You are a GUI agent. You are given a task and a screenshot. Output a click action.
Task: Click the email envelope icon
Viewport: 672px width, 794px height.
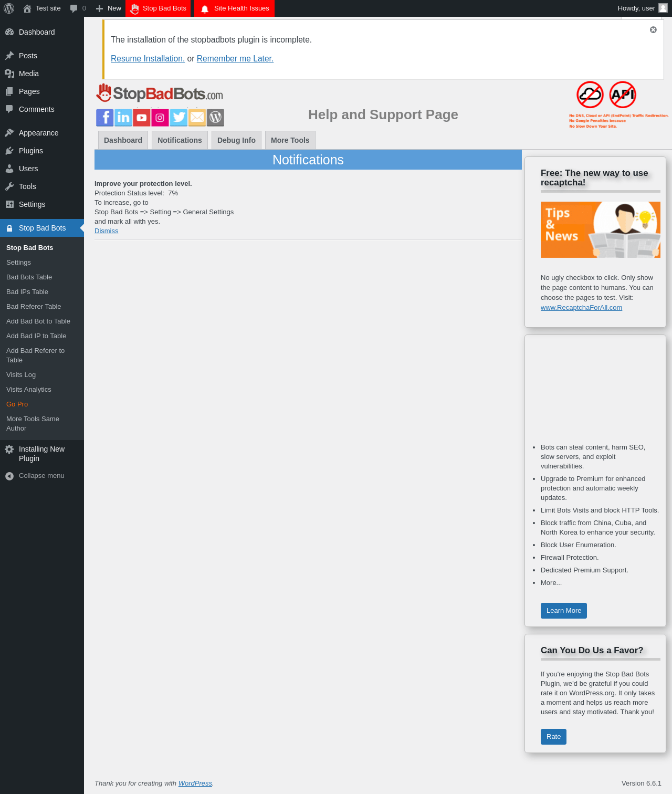(197, 118)
